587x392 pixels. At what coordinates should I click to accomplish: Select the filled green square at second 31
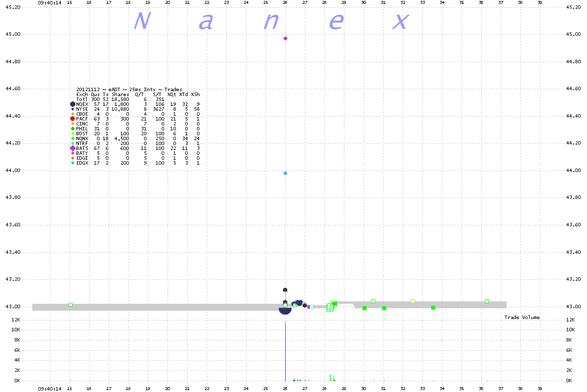tap(384, 308)
